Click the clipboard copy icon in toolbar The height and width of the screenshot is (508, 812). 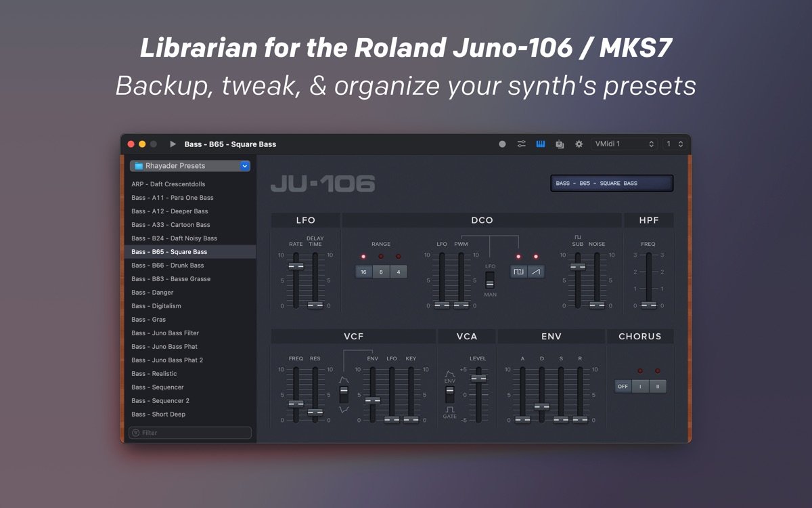click(x=560, y=144)
